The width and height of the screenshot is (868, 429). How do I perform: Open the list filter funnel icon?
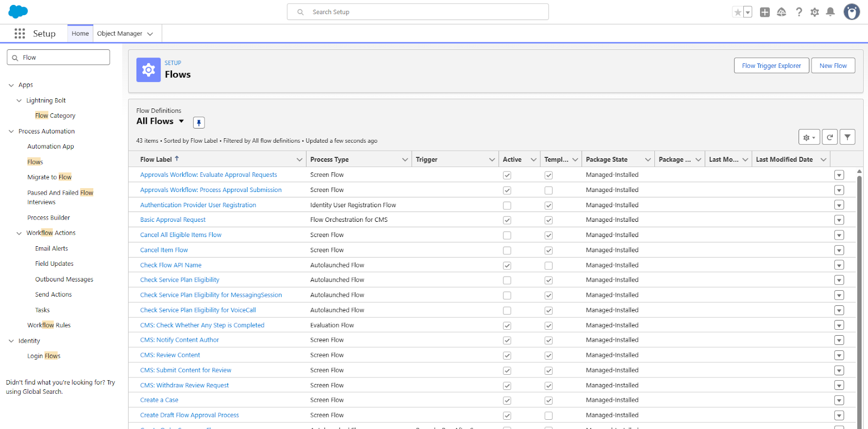(847, 137)
